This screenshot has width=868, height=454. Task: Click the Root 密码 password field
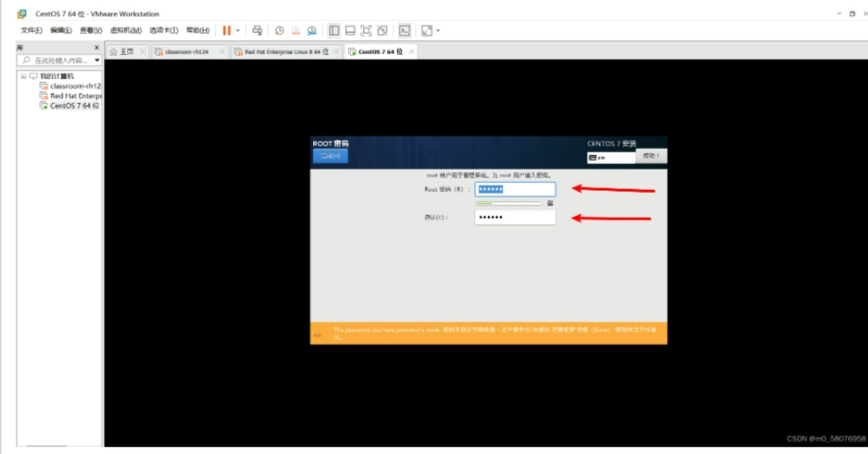(x=514, y=189)
